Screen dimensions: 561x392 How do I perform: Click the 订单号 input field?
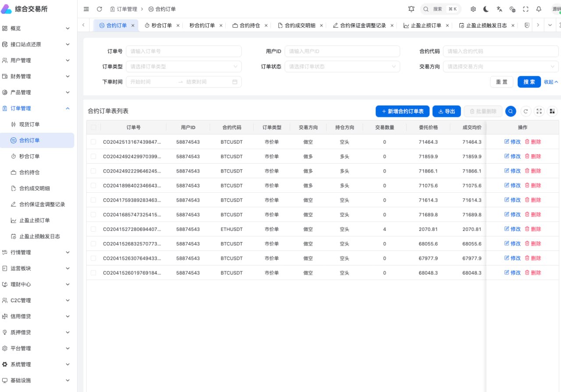pyautogui.click(x=184, y=51)
